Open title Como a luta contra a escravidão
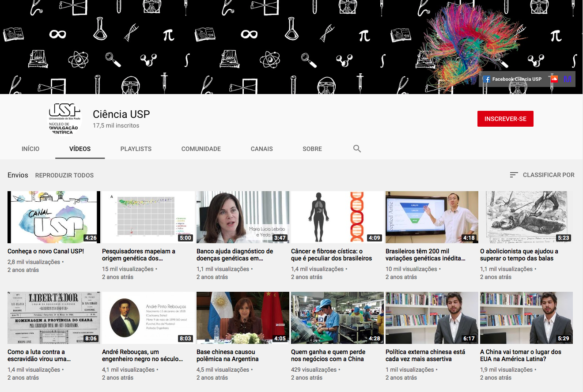 39,355
